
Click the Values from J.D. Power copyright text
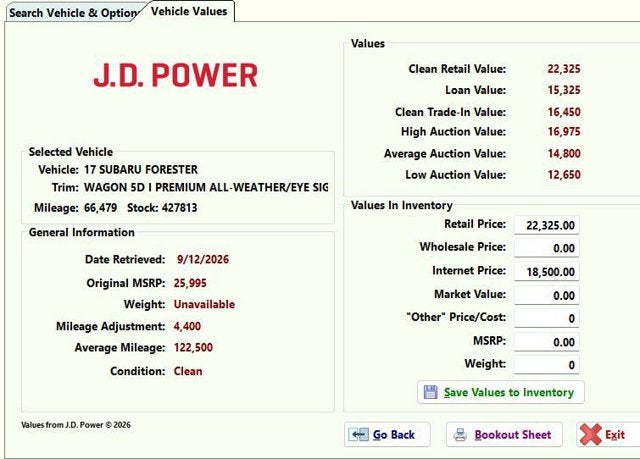click(x=76, y=425)
